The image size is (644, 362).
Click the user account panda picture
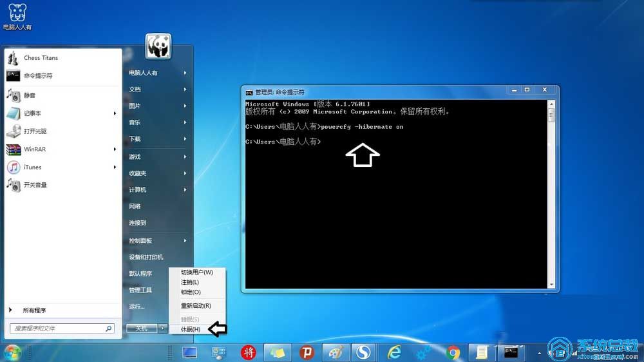pyautogui.click(x=158, y=46)
